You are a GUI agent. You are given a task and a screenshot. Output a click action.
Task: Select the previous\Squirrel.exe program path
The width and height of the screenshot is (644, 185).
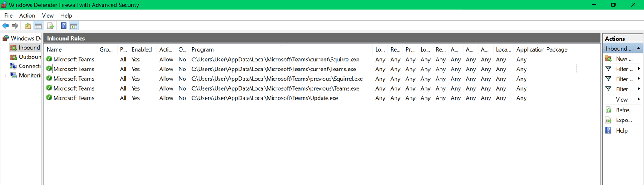[277, 79]
